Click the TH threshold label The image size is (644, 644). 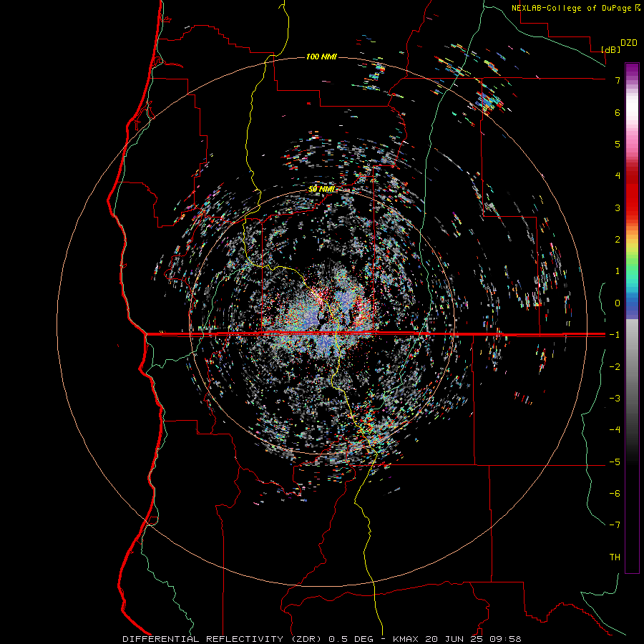[615, 557]
